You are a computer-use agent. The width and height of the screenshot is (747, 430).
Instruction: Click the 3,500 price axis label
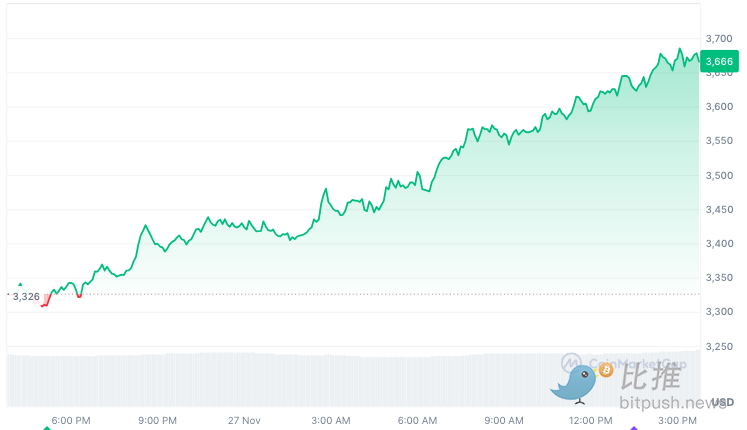719,175
